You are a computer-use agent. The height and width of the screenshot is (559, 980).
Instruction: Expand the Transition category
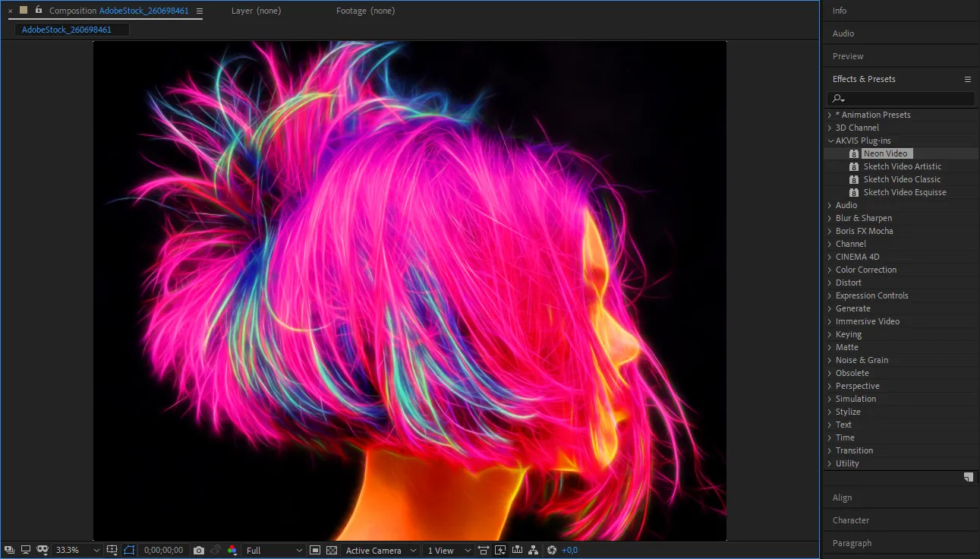(x=829, y=451)
